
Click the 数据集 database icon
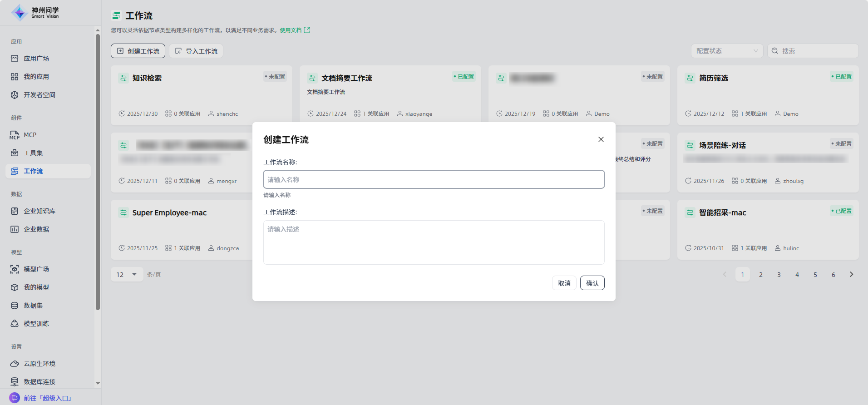(x=15, y=306)
